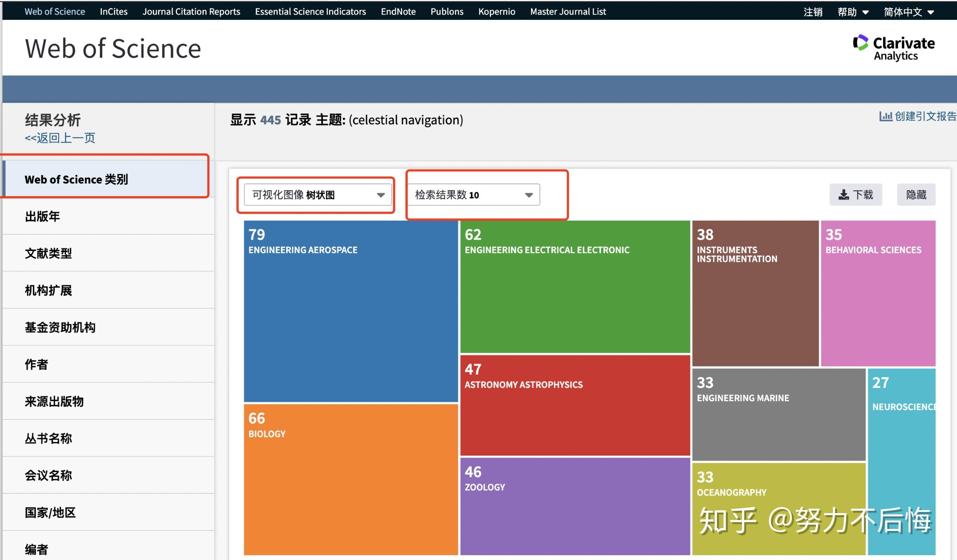The image size is (957, 560).
Task: Click the blue Engineering Aerospace tile
Action: [x=351, y=311]
